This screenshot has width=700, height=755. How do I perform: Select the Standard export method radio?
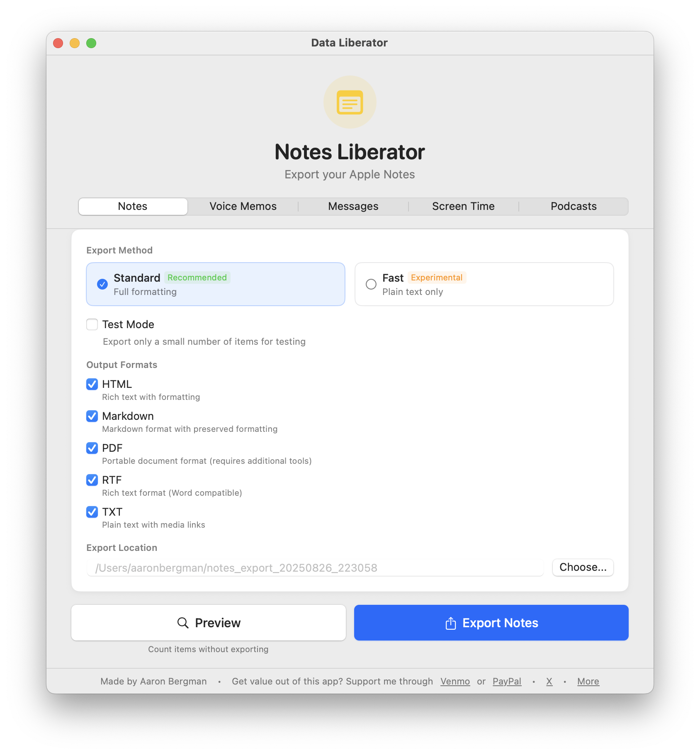(x=102, y=284)
